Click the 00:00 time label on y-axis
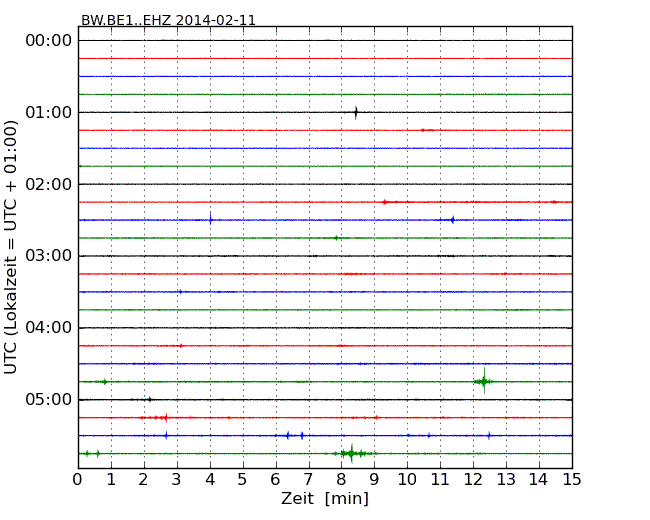This screenshot has width=650, height=520. pyautogui.click(x=49, y=41)
